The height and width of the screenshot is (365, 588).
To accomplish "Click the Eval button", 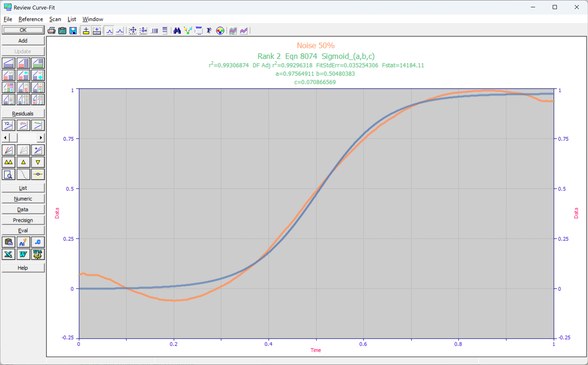I will (23, 231).
